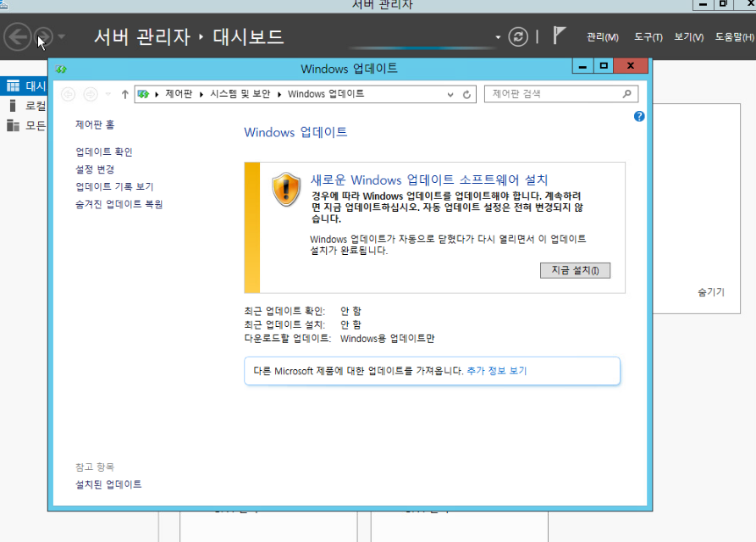Select 로컬 서버 item in Server Manager sidebar
Image resolution: width=756 pixels, height=542 pixels.
pyautogui.click(x=24, y=106)
